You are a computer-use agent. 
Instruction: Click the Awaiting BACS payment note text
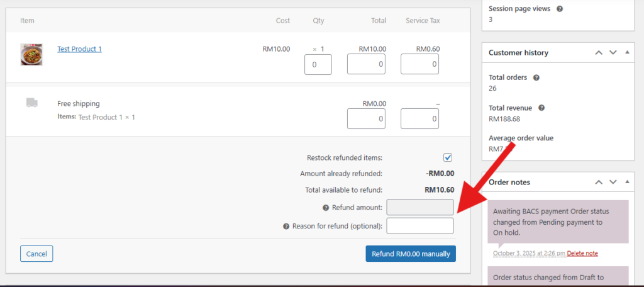[551, 222]
